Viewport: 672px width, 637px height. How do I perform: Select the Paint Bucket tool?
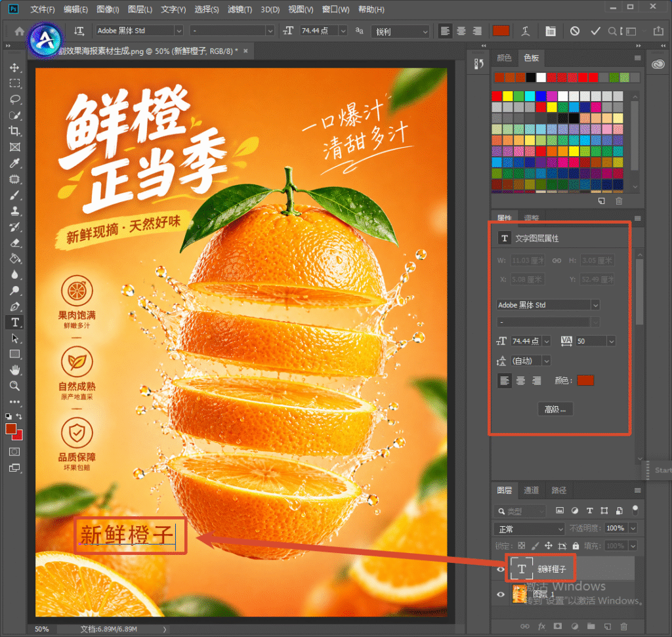[x=14, y=258]
